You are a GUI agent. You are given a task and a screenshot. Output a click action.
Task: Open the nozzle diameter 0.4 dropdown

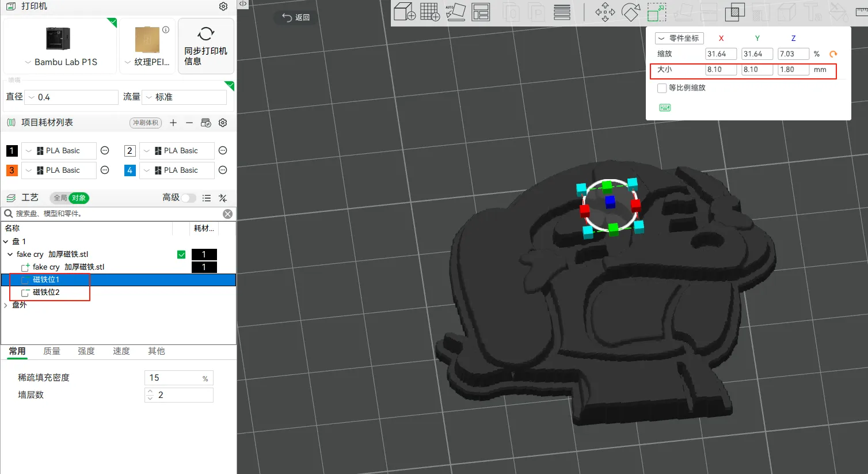click(x=73, y=97)
